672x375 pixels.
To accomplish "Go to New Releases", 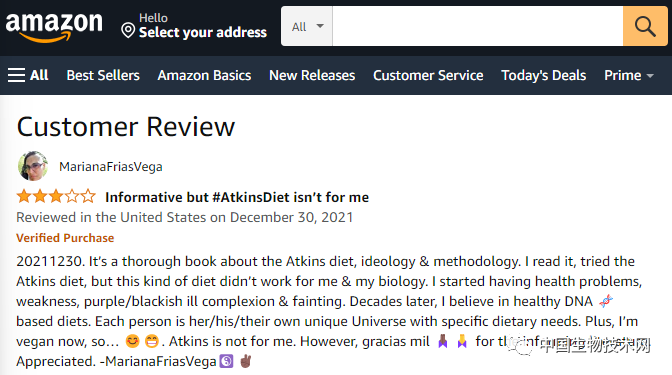I will point(312,75).
